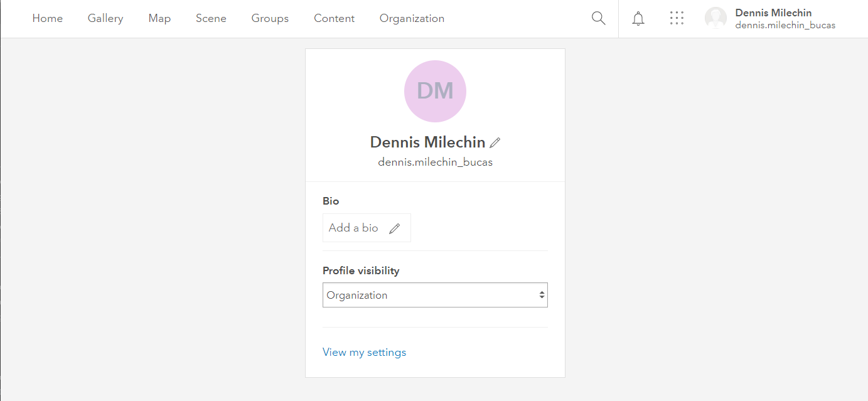Viewport: 868px width, 401px height.
Task: Click arrows on the Organization select box
Action: pos(542,295)
